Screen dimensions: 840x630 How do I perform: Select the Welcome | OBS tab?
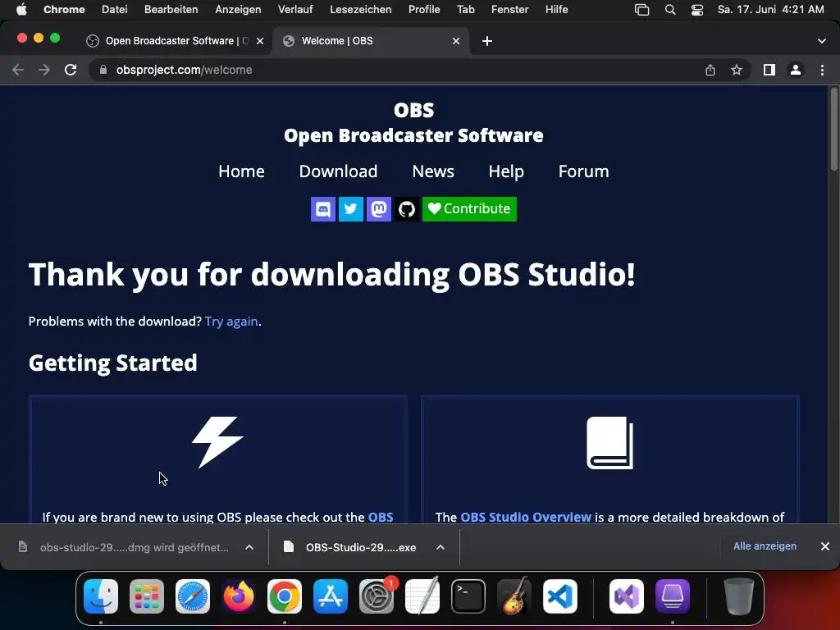(x=372, y=41)
